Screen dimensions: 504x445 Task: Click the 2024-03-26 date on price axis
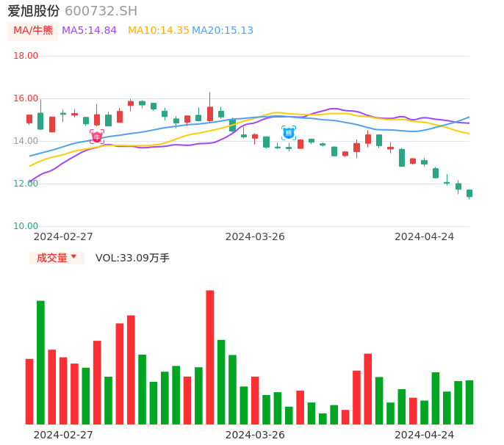click(x=255, y=236)
